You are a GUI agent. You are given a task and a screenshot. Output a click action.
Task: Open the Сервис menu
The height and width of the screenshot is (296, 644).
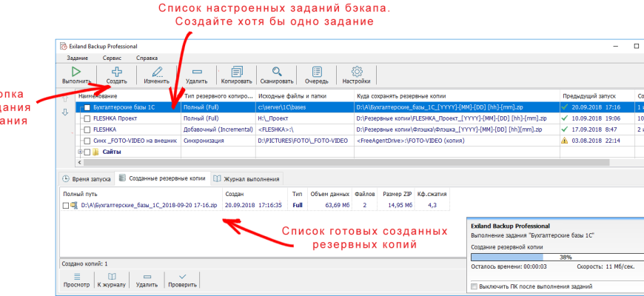[113, 58]
